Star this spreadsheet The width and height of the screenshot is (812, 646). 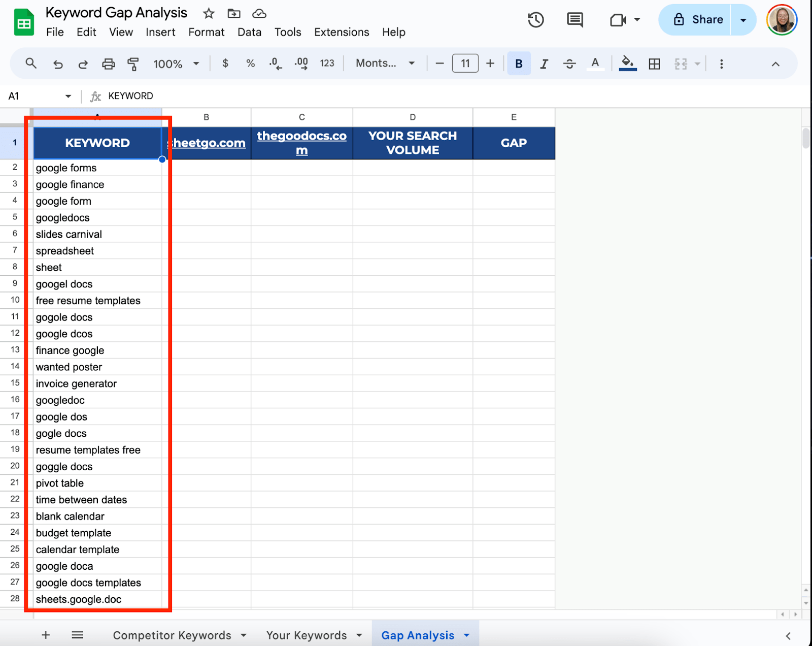(x=209, y=14)
